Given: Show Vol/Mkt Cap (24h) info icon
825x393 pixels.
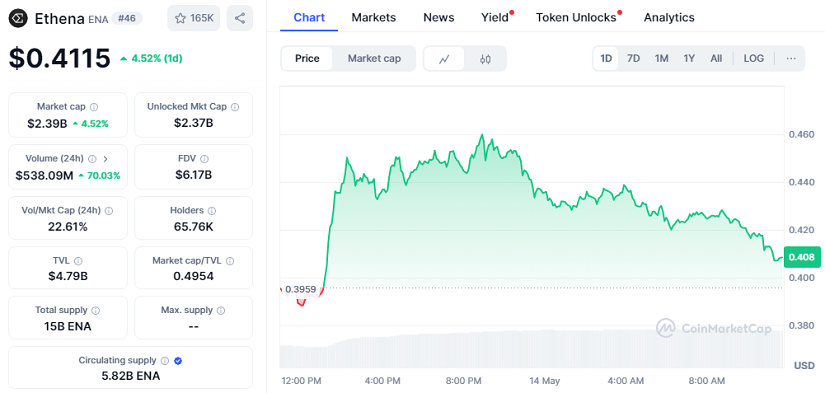Looking at the screenshot, I should tap(108, 210).
